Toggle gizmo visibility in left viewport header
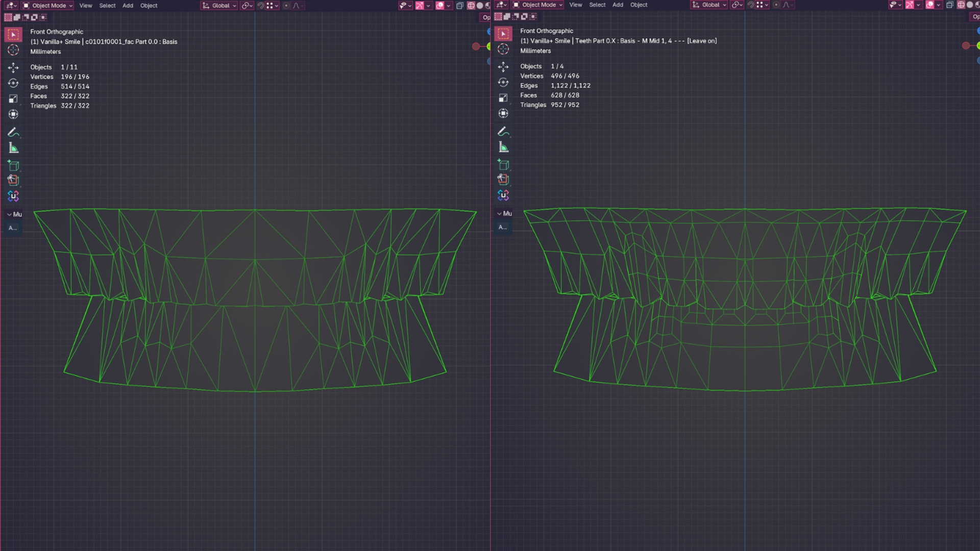The height and width of the screenshot is (551, 980). pos(420,6)
